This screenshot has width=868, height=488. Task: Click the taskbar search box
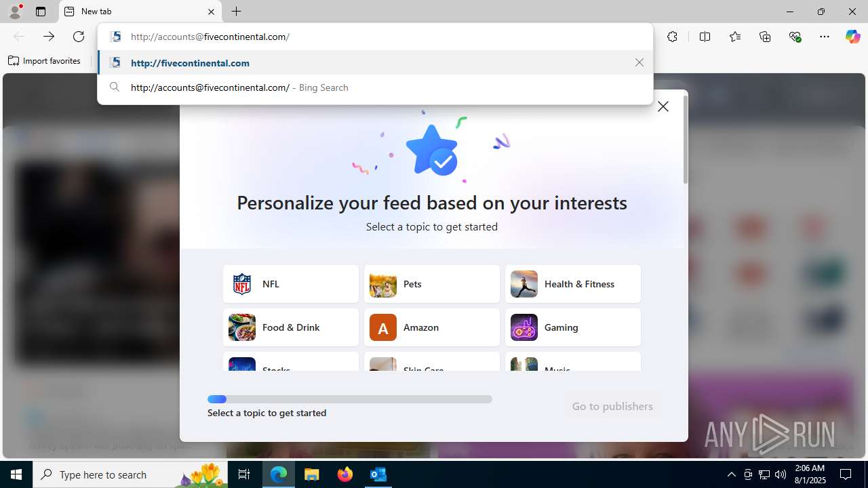coord(130,474)
